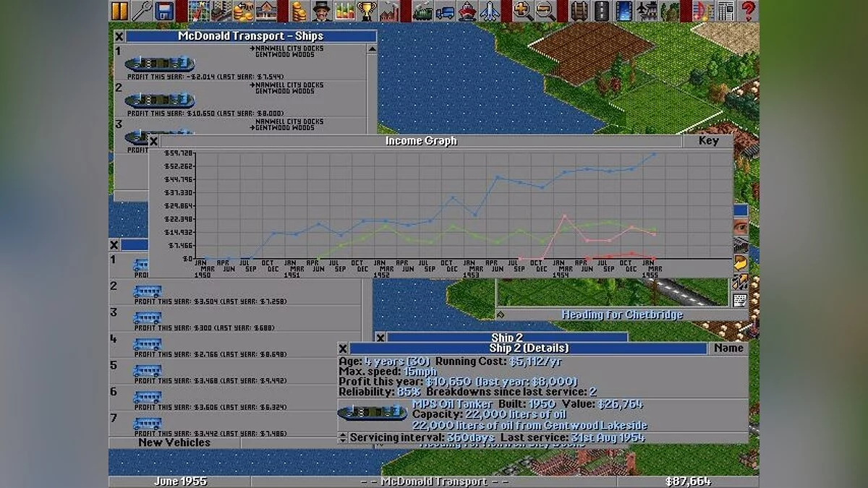The image size is (868, 488).
Task: Open the subsidies icon with coins and arrow
Action: 243,11
